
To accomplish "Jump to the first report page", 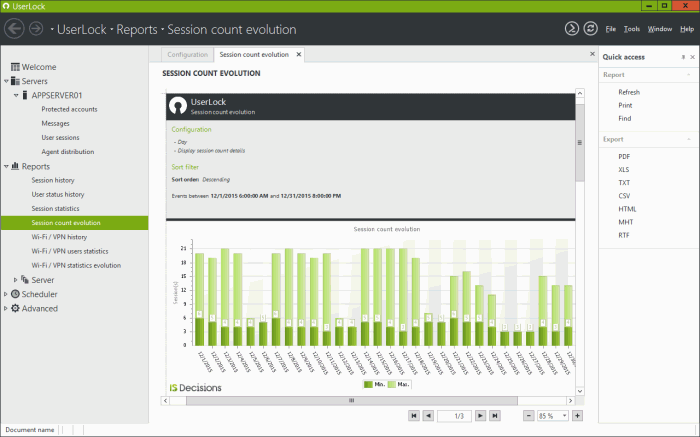I will pos(414,416).
